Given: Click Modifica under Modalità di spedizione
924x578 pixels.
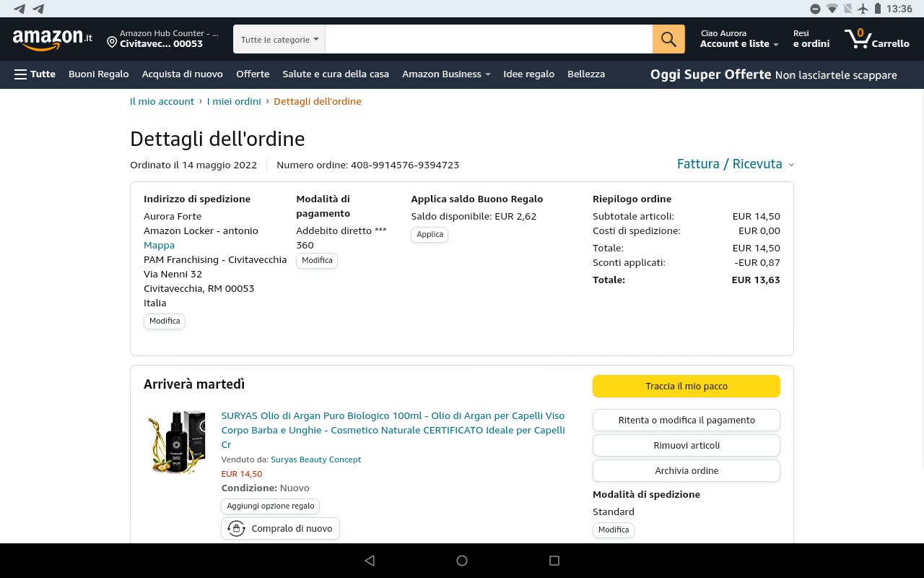Looking at the screenshot, I should [614, 530].
